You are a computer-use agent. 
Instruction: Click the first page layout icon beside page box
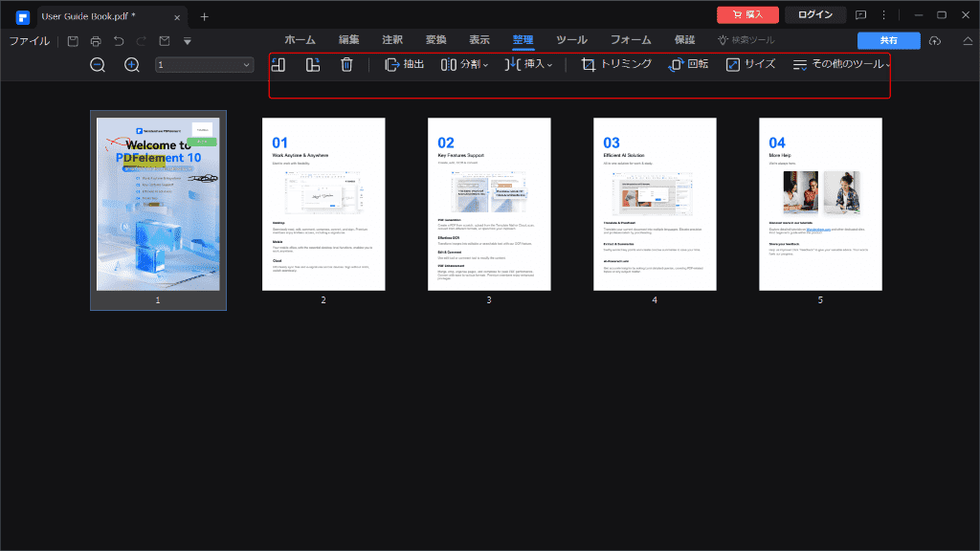(x=278, y=64)
